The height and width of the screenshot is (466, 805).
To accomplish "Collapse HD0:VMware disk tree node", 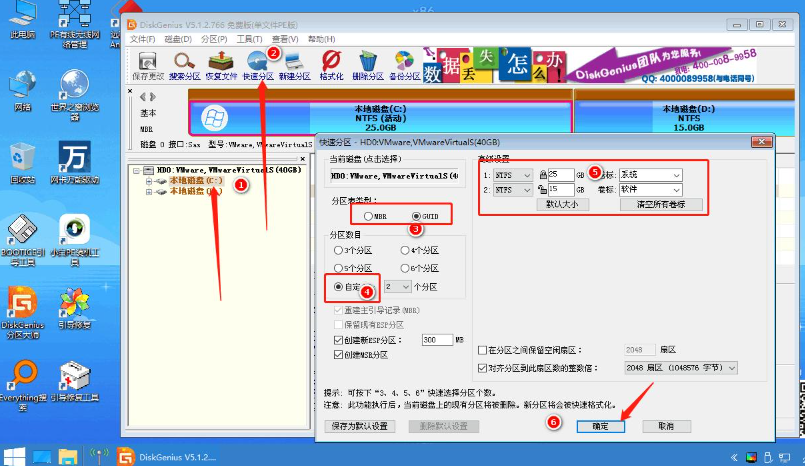I will (137, 170).
